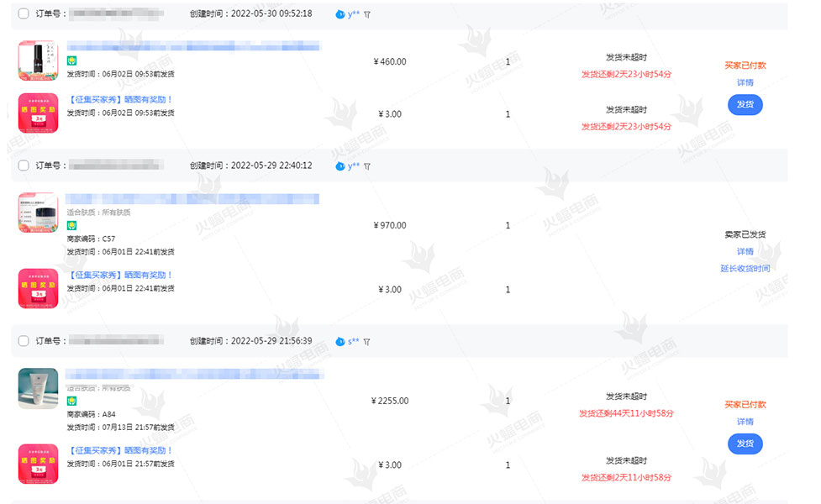The width and height of the screenshot is (821, 504).
Task: Open 征集买家秀 link in the 09:52:18 order
Action: [x=120, y=99]
